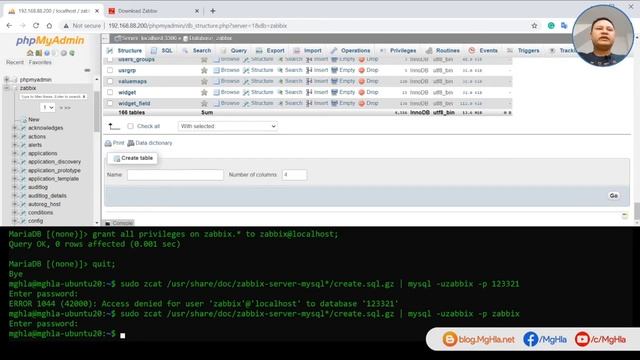640x360 pixels.
Task: Open phpMyAdmin documentation icon
Action: tap(47, 53)
